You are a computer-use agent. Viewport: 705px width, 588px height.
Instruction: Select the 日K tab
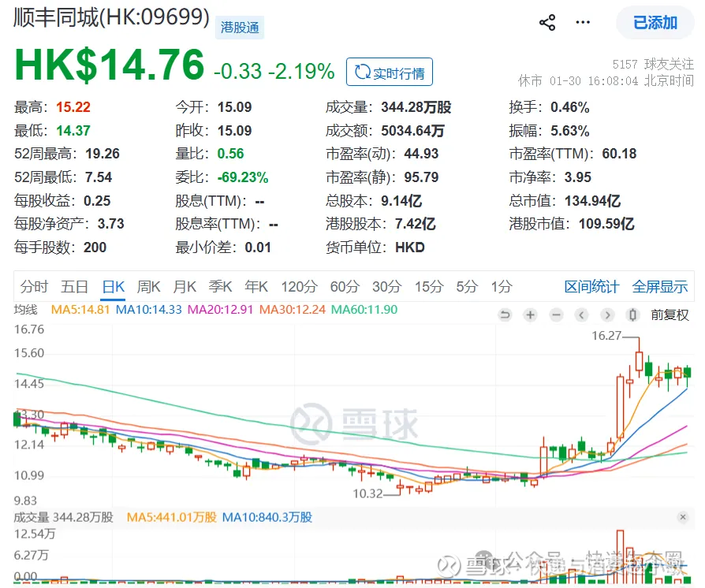(x=114, y=286)
